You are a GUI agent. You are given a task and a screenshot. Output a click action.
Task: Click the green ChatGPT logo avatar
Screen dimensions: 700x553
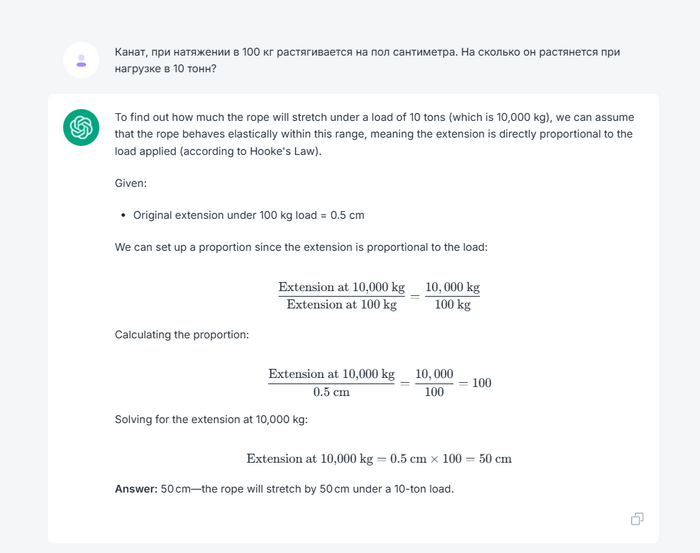pos(81,127)
